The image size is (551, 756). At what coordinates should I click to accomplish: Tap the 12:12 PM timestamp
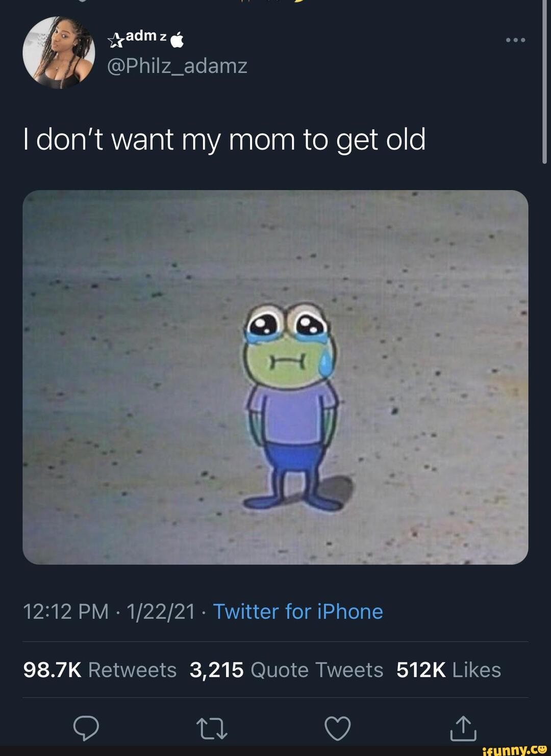[x=66, y=611]
